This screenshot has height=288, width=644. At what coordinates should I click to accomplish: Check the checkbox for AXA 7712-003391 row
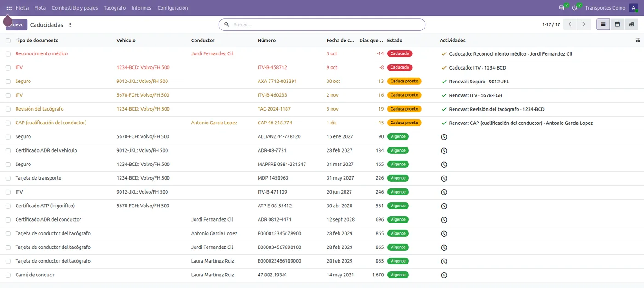(8, 82)
